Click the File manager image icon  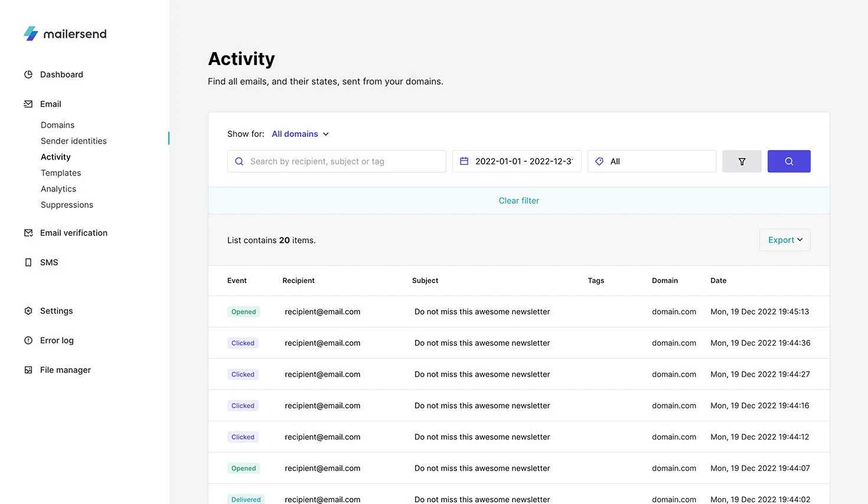28,370
